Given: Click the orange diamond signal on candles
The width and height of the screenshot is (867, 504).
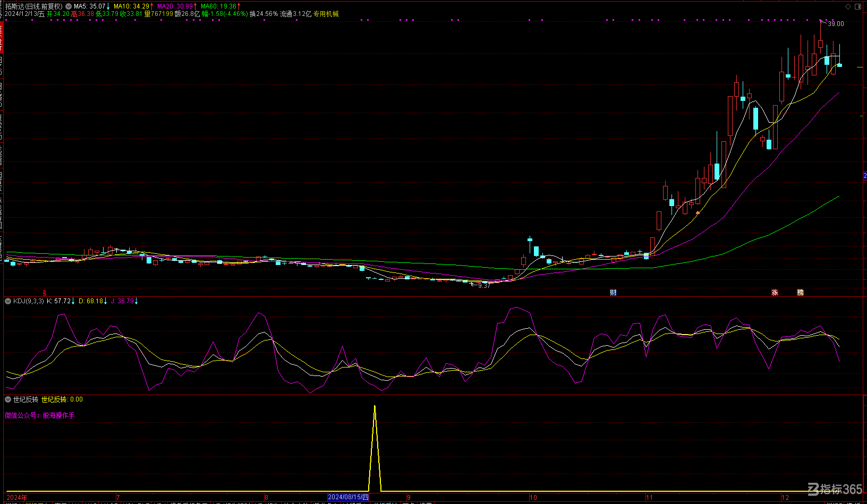Looking at the screenshot, I should tap(698, 213).
